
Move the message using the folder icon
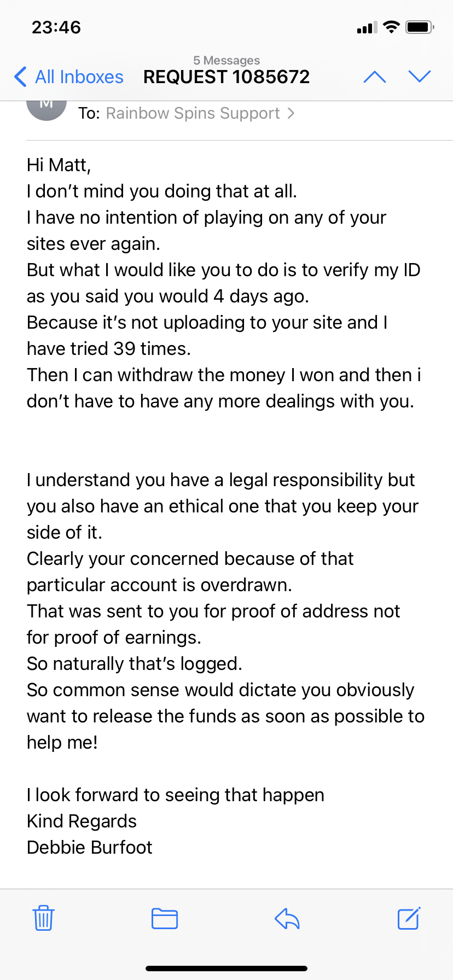point(165,918)
